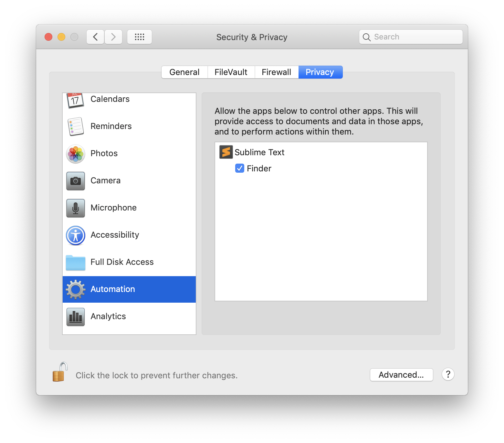The width and height of the screenshot is (504, 443).
Task: Click the blue Accessibility icon
Action: click(75, 235)
